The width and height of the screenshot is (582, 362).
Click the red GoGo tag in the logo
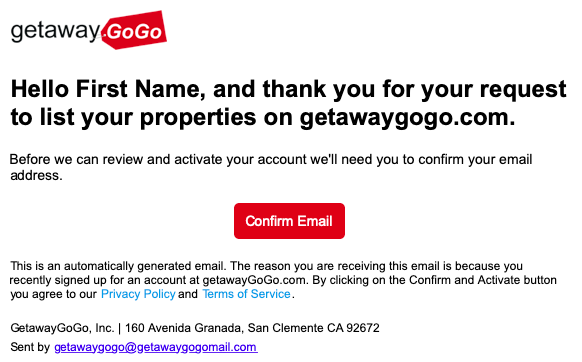pyautogui.click(x=134, y=30)
